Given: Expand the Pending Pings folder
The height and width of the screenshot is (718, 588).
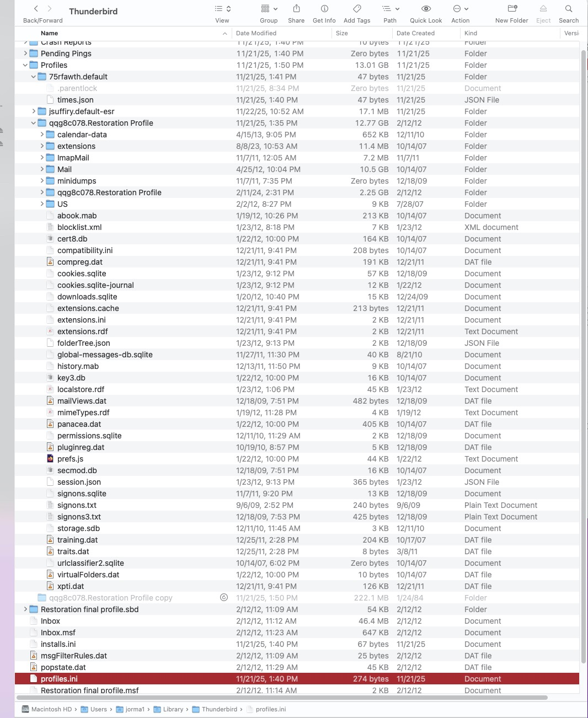Looking at the screenshot, I should tap(25, 53).
